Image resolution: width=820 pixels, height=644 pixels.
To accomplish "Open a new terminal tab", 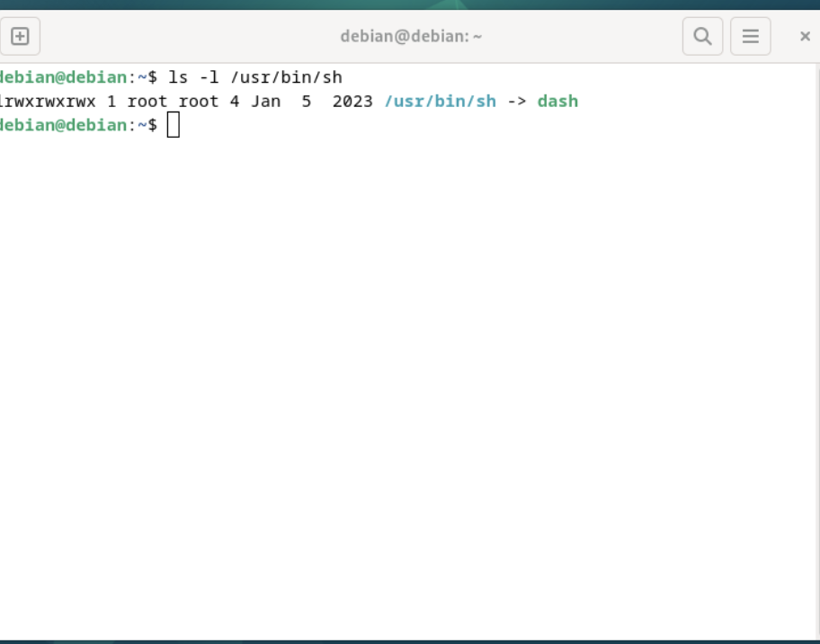I will 20,37.
